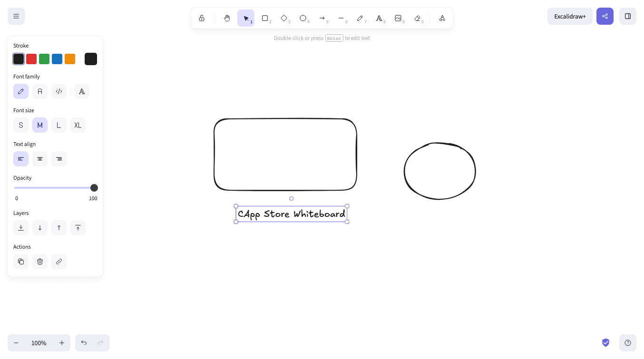Choose the normal font family
644x359 pixels.
(x=40, y=91)
